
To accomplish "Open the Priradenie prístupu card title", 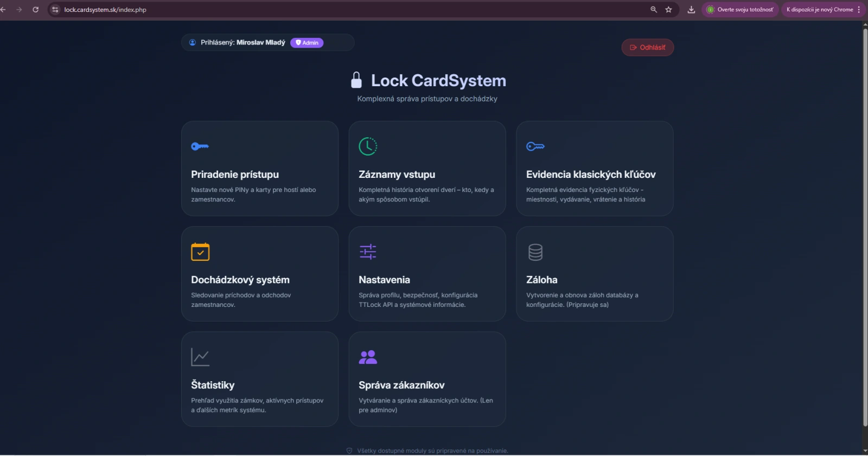I will [x=235, y=175].
